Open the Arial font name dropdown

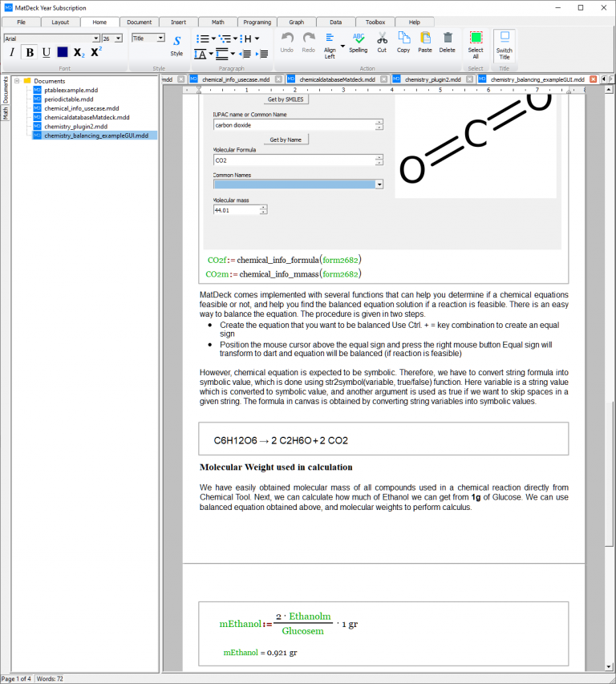pyautogui.click(x=96, y=38)
